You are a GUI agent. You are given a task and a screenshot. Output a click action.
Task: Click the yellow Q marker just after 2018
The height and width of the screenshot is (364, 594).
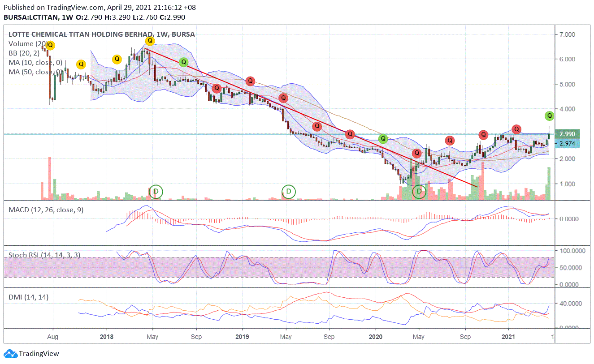(x=117, y=59)
